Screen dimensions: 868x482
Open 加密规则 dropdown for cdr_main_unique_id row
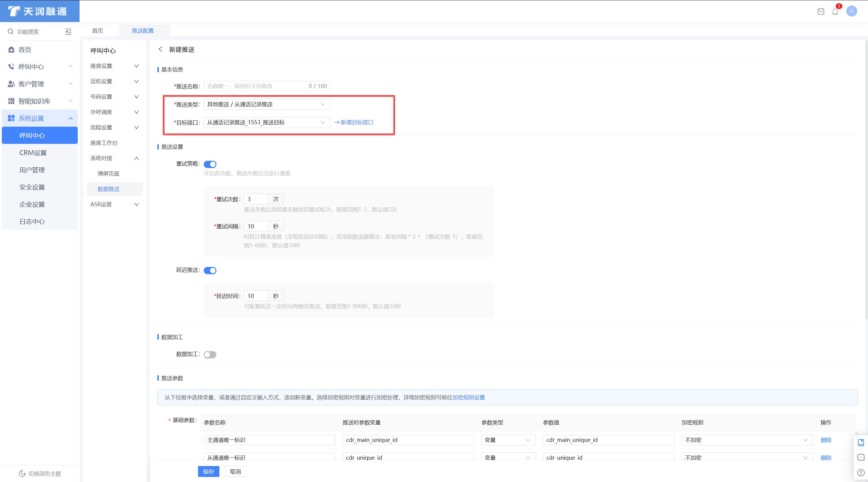click(x=747, y=440)
